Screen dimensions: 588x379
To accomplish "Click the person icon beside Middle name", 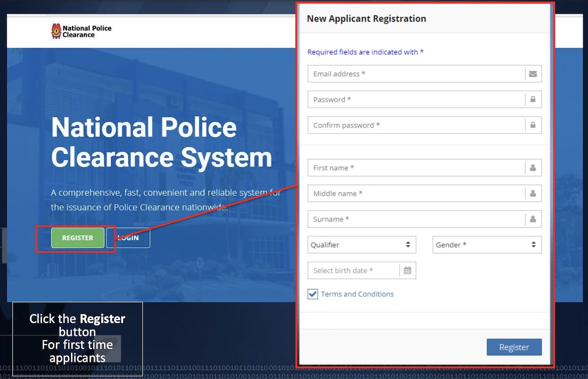I will pyautogui.click(x=533, y=193).
